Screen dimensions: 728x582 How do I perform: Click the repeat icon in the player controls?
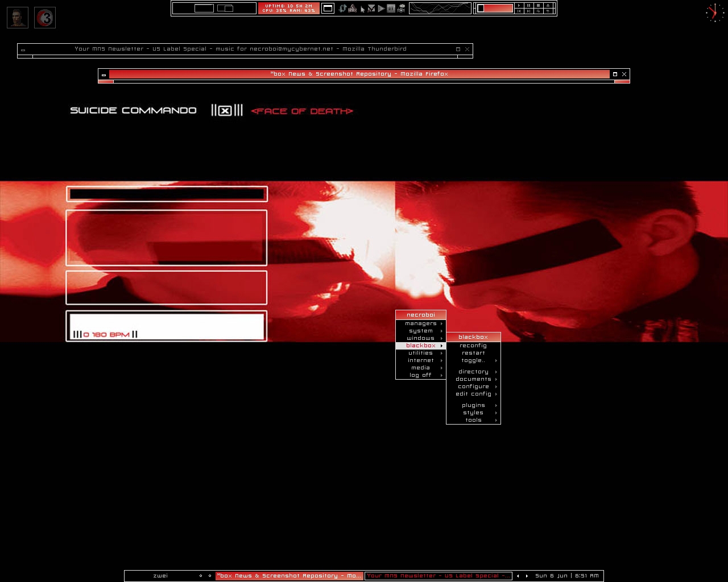point(538,11)
